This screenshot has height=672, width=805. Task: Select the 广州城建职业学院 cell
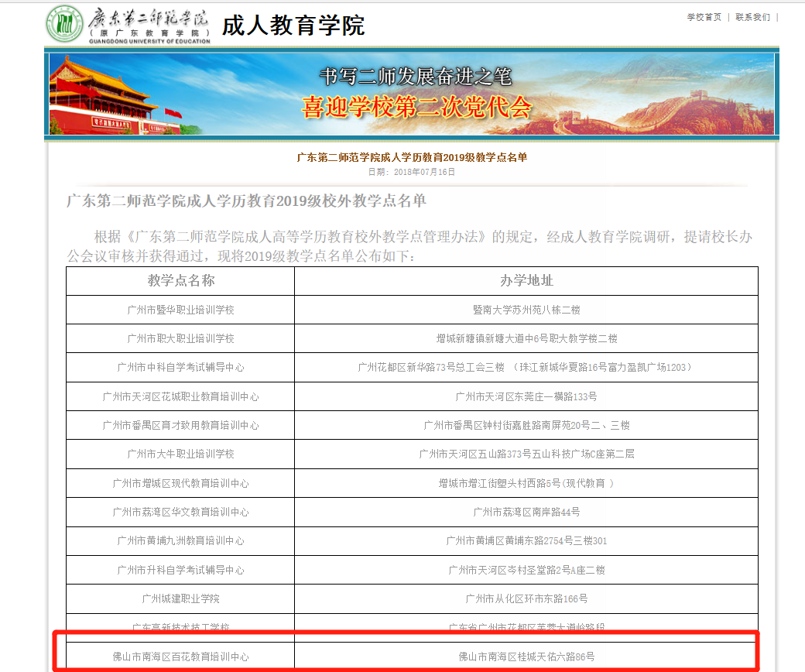coord(180,598)
